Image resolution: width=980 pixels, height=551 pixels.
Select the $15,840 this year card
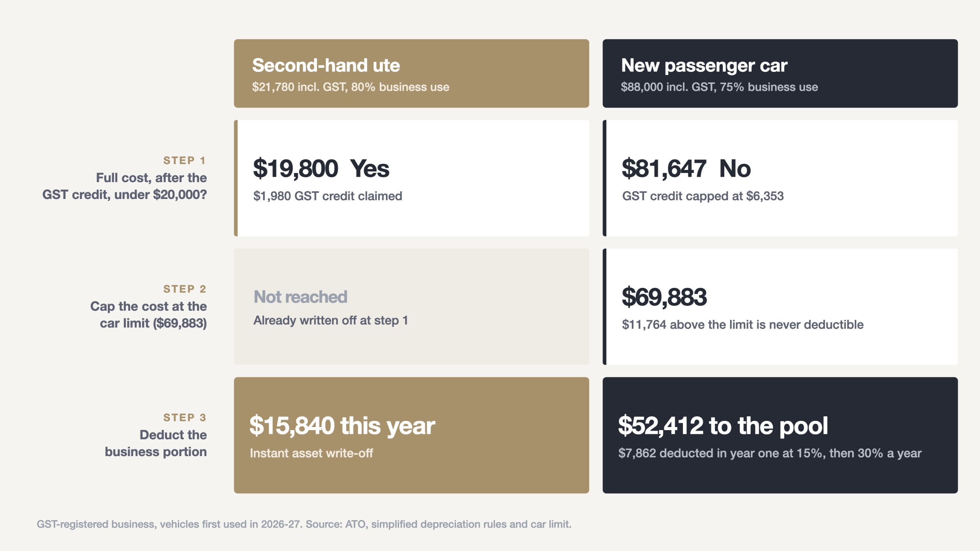411,435
